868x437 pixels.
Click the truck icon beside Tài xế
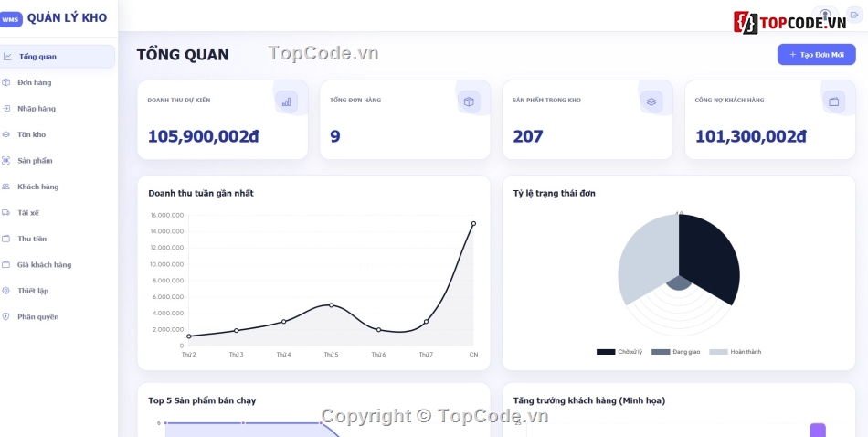point(6,213)
